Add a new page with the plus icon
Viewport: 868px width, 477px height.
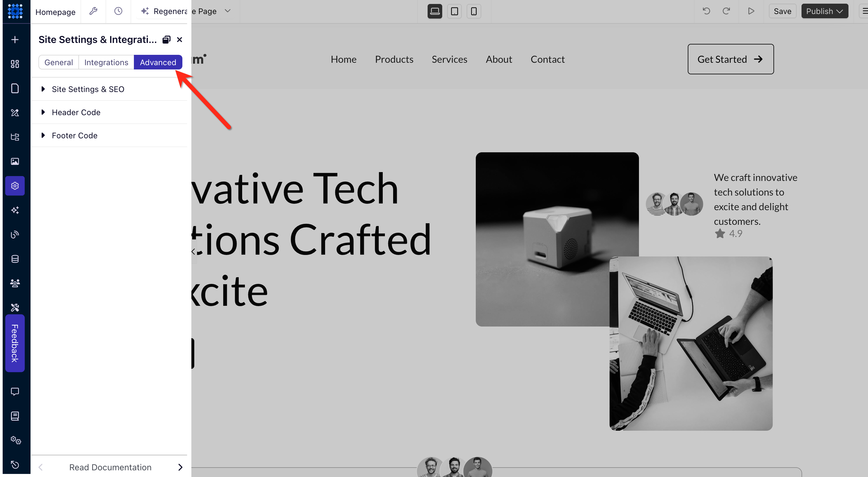[x=15, y=39]
